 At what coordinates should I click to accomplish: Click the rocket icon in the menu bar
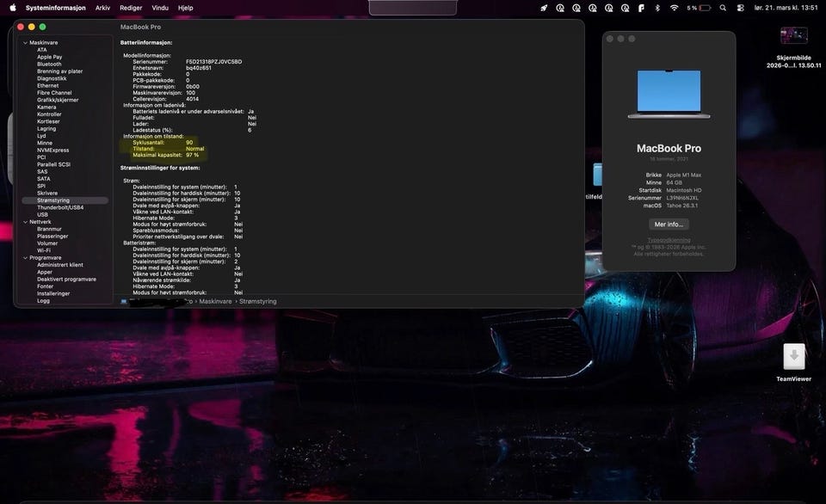[x=544, y=8]
